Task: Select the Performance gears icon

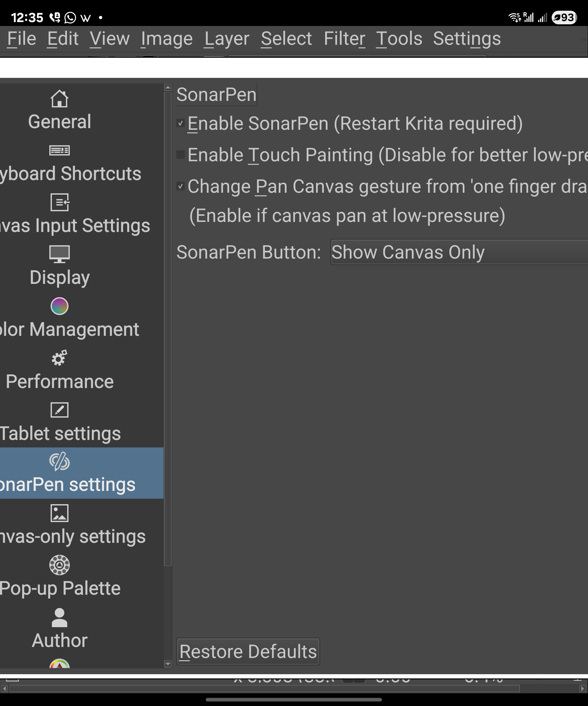Action: [x=59, y=358]
